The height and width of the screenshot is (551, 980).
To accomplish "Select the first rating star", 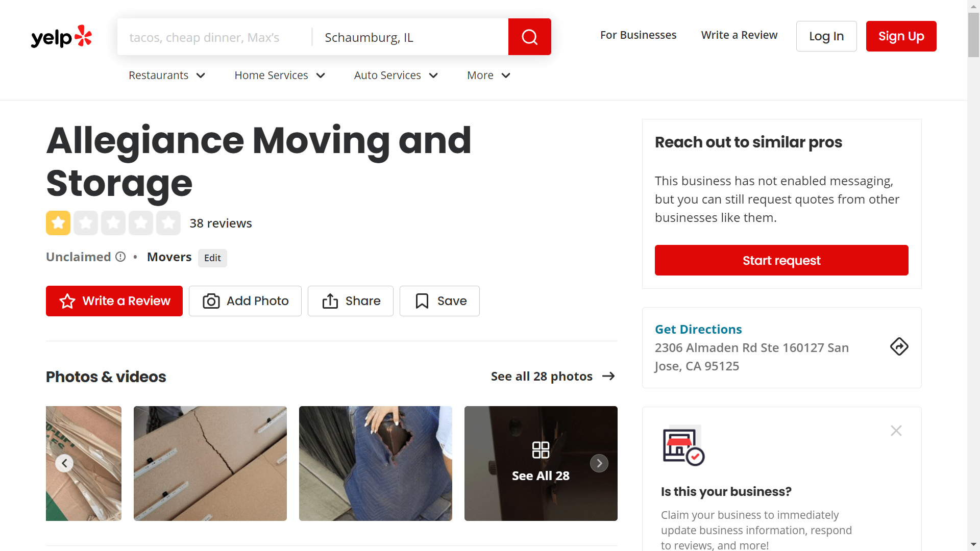I will coord(58,223).
